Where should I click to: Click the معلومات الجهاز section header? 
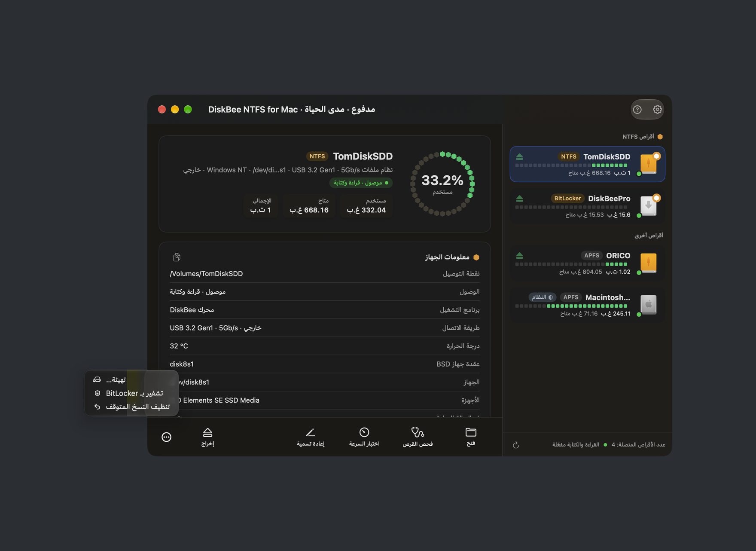coord(451,257)
